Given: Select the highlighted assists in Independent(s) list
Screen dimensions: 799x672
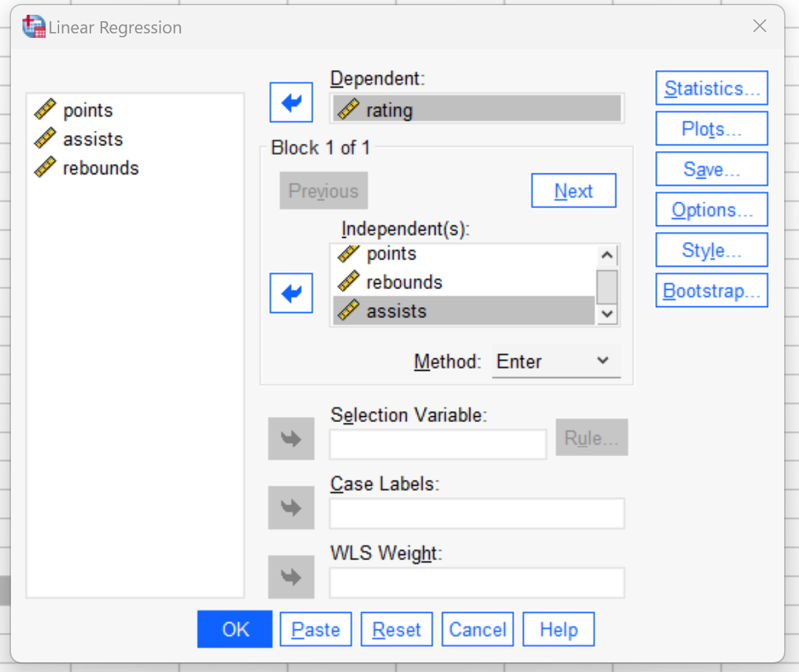Looking at the screenshot, I should click(x=464, y=311).
